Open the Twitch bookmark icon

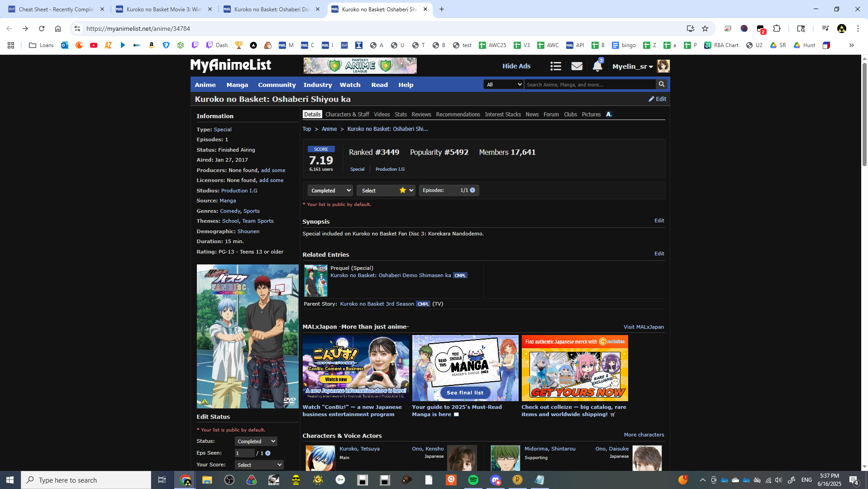pos(195,45)
